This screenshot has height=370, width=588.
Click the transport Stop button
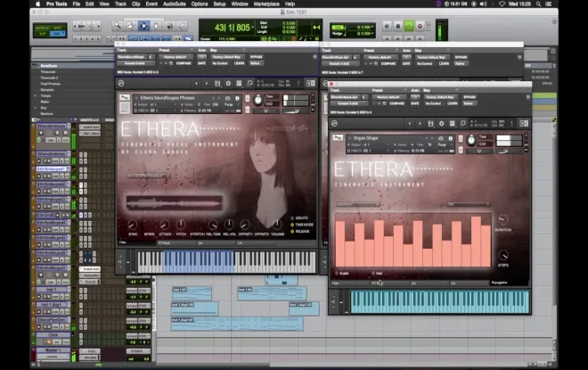(398, 26)
